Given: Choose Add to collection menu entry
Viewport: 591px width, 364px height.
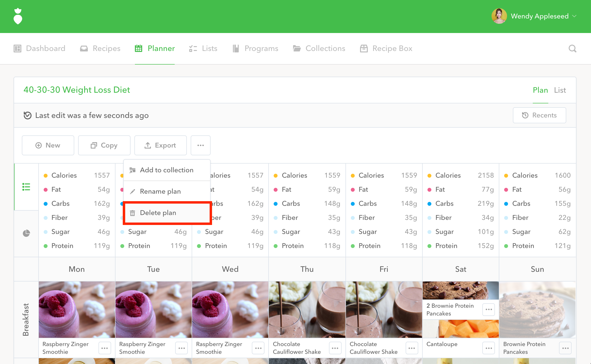Looking at the screenshot, I should click(x=167, y=170).
